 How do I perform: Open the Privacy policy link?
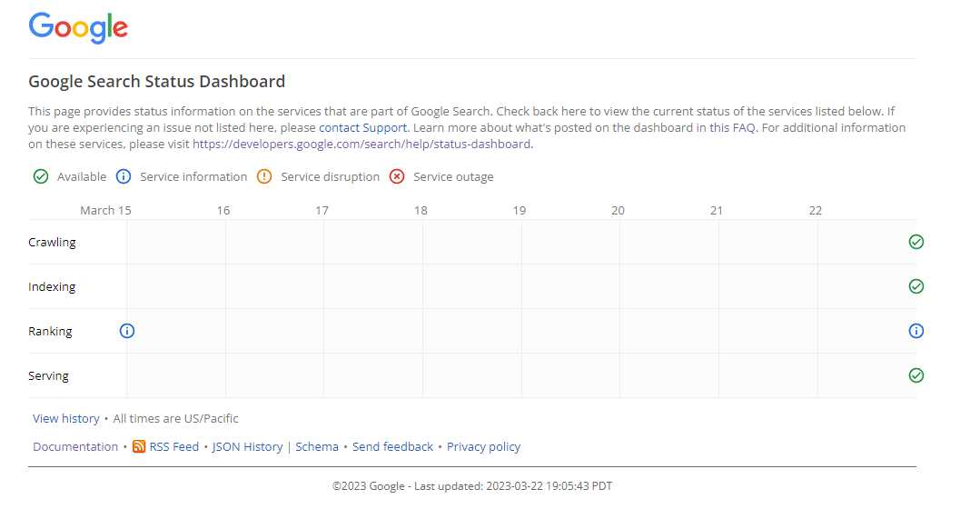click(x=483, y=447)
